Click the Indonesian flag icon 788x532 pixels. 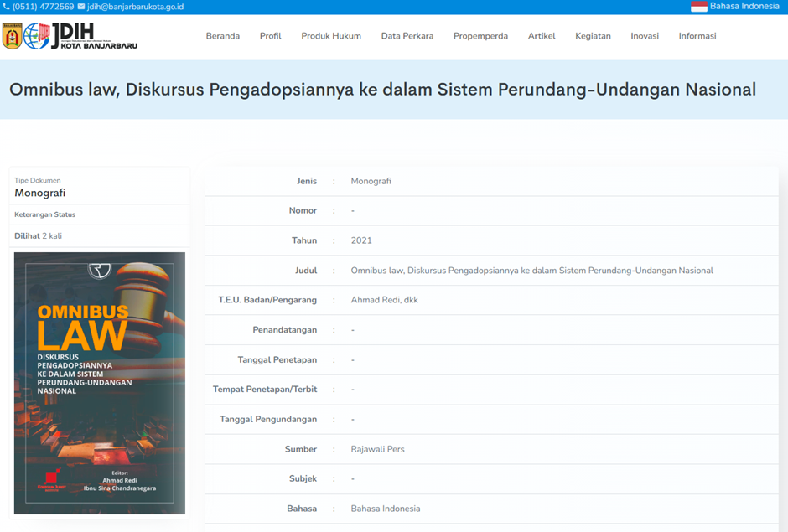tap(698, 7)
